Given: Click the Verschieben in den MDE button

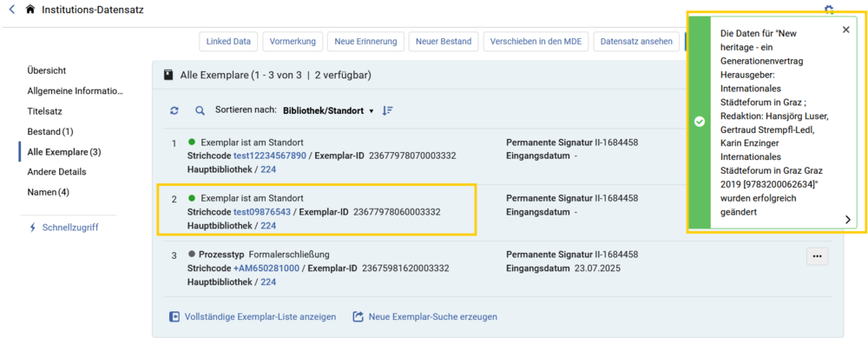Looking at the screenshot, I should pos(536,41).
